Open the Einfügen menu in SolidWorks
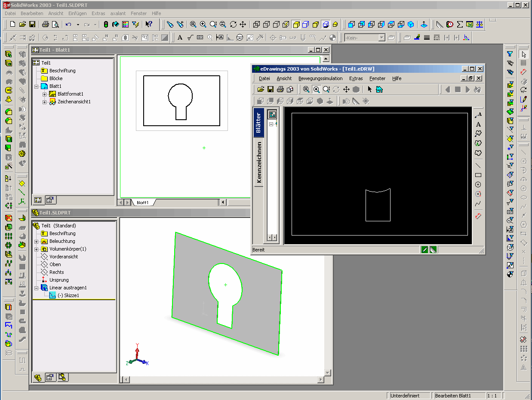532x400 pixels. (x=77, y=13)
